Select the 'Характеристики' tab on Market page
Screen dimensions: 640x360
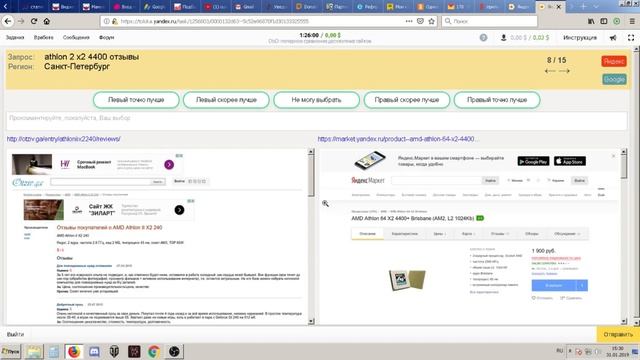point(404,234)
